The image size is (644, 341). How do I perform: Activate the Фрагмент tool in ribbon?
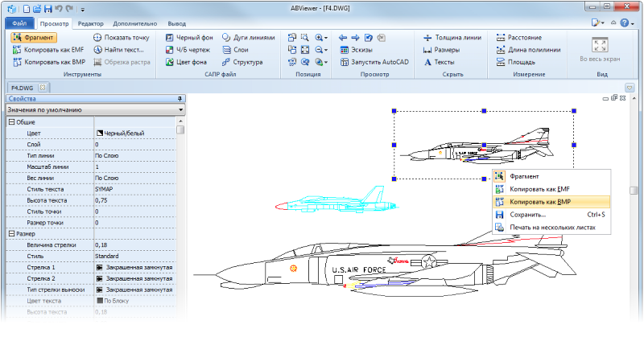click(x=34, y=37)
